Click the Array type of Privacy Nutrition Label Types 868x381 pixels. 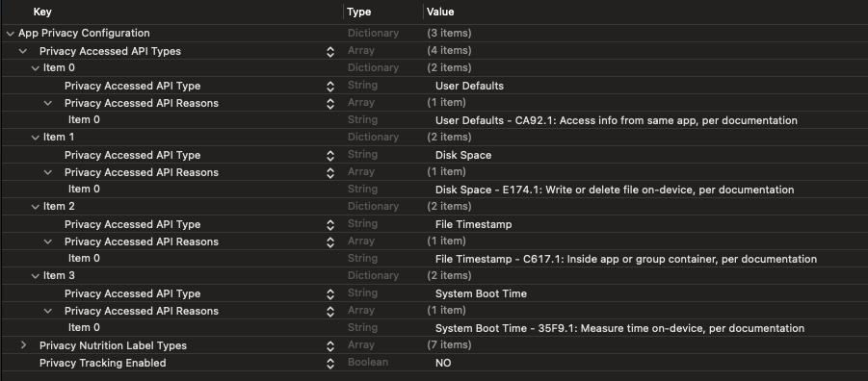(361, 344)
